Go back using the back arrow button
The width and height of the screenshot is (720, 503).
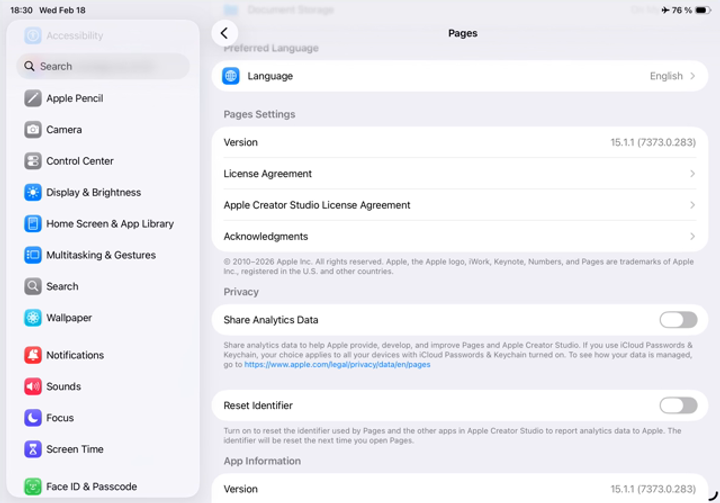click(x=225, y=33)
